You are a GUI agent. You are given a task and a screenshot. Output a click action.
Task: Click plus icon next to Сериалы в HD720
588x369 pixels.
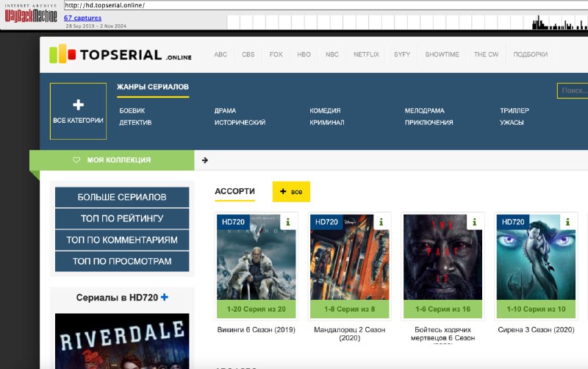165,297
